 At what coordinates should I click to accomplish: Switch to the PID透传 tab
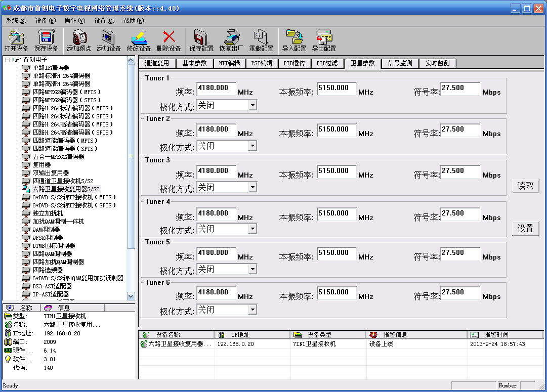[294, 63]
